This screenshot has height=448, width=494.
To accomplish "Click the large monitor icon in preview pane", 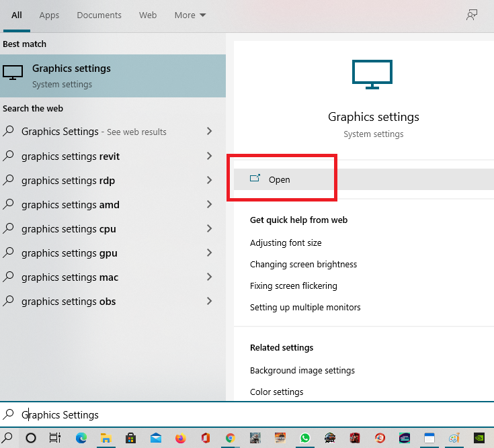I will [372, 75].
